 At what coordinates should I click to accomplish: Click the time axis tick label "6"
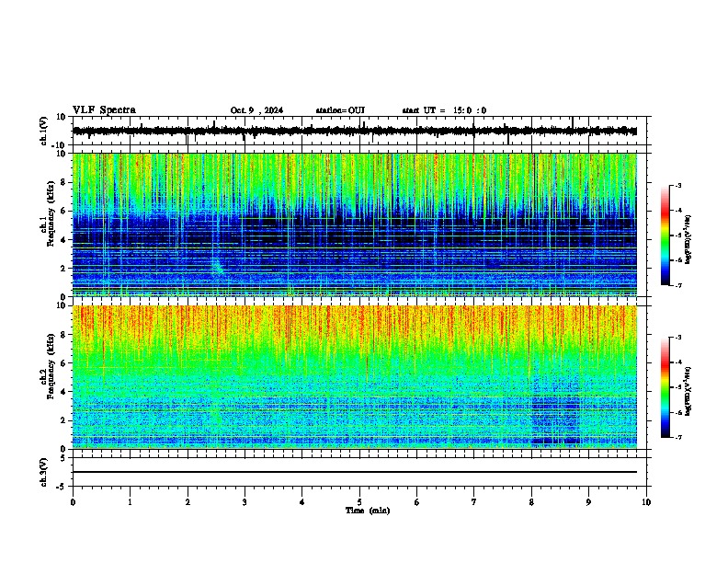point(417,502)
